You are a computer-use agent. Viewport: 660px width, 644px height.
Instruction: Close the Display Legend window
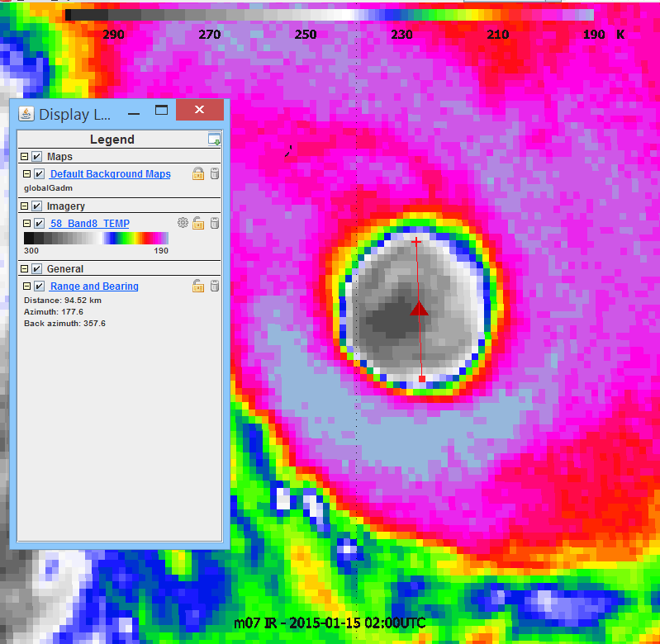click(x=200, y=110)
